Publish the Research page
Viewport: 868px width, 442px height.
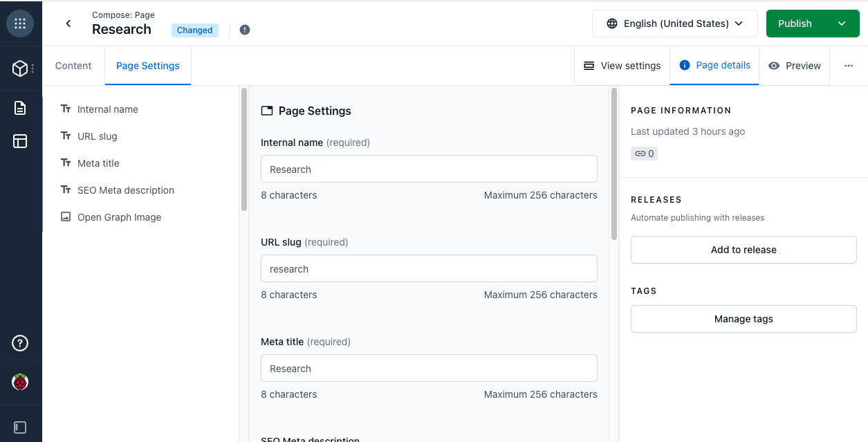click(x=795, y=23)
